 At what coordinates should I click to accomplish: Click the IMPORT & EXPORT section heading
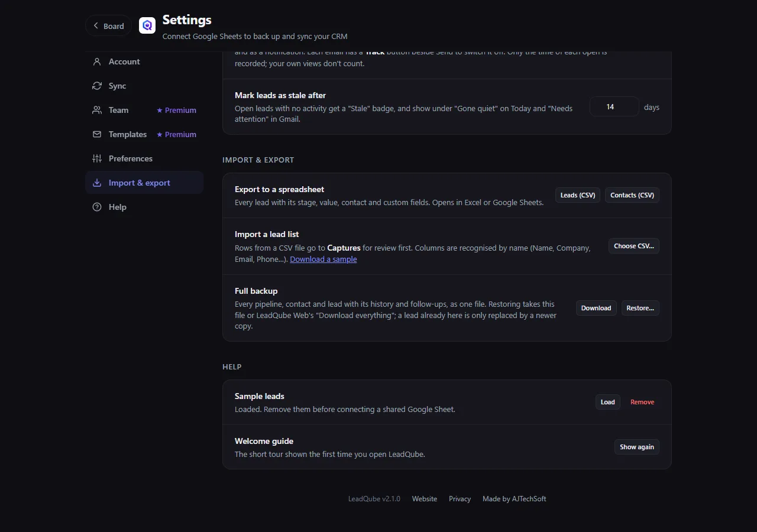click(x=258, y=160)
